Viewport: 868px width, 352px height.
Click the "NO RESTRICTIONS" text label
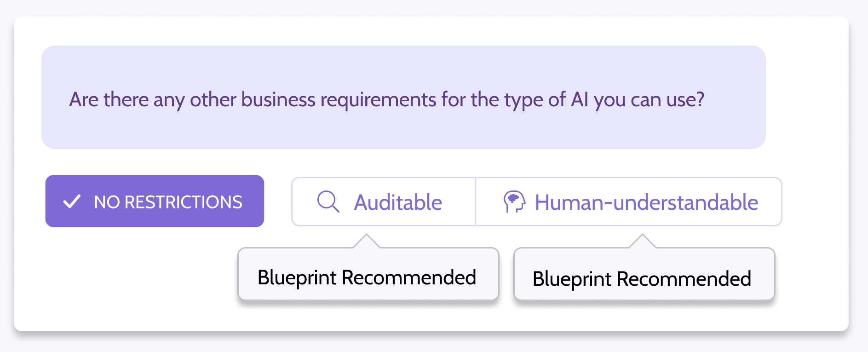pyautogui.click(x=168, y=202)
